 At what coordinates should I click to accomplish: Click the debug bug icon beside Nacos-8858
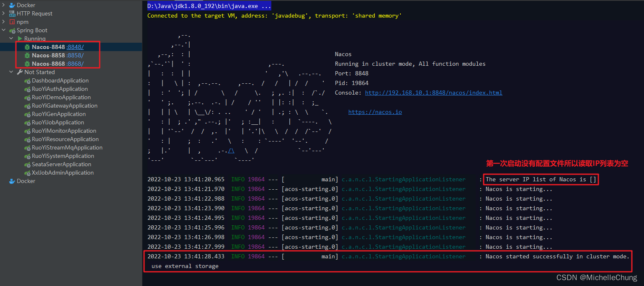(27, 55)
